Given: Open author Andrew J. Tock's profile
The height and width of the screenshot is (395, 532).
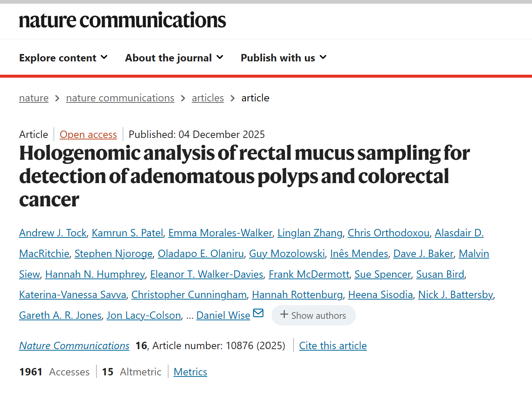Looking at the screenshot, I should [53, 233].
